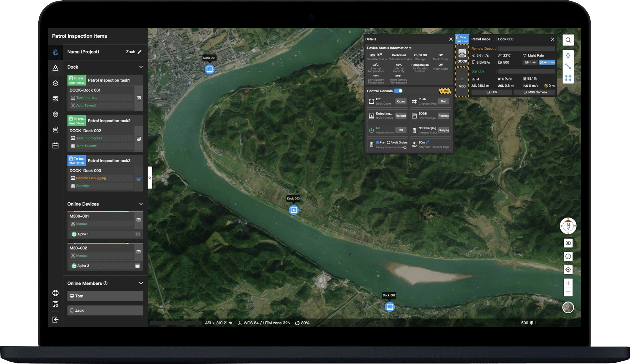Open the calendar schedule sidebar icon
630x364 pixels.
coord(55,146)
